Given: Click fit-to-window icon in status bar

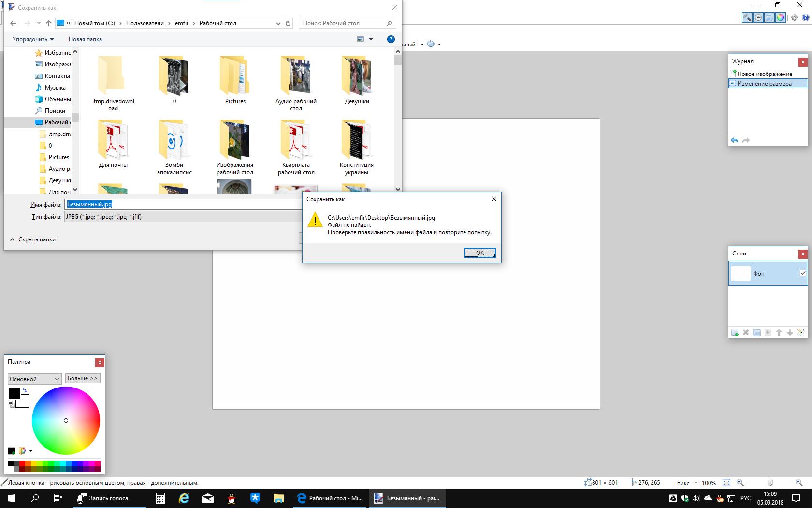Looking at the screenshot, I should click(x=726, y=483).
